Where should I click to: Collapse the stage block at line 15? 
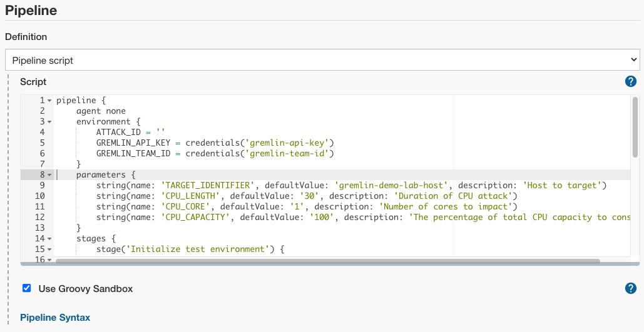49,249
